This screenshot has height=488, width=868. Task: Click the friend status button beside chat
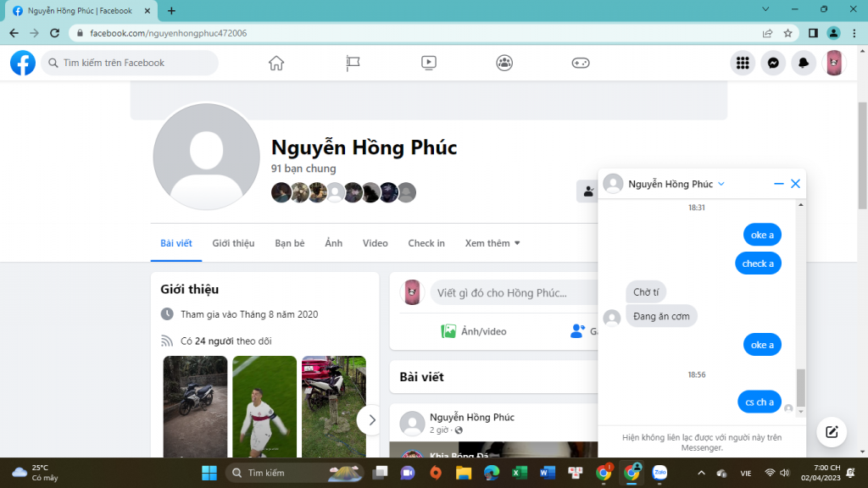point(587,191)
